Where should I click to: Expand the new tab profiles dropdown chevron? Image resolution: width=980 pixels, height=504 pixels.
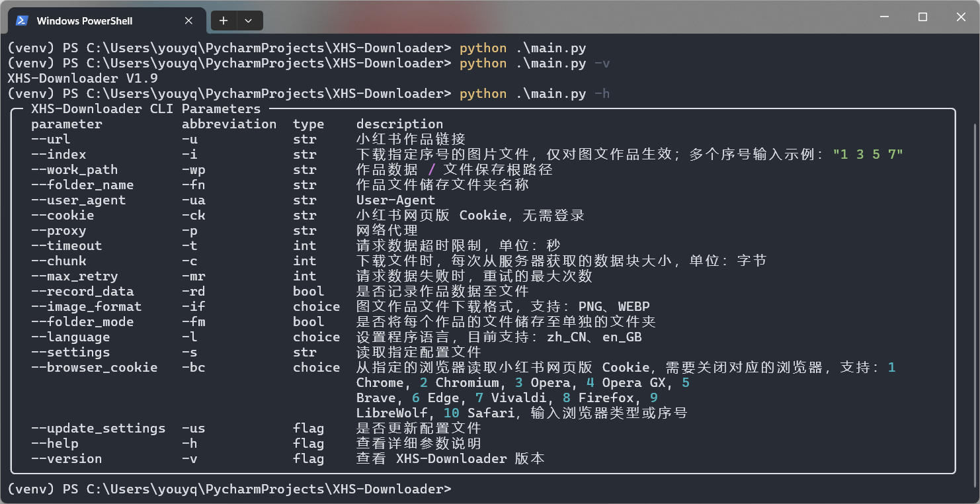pos(249,21)
